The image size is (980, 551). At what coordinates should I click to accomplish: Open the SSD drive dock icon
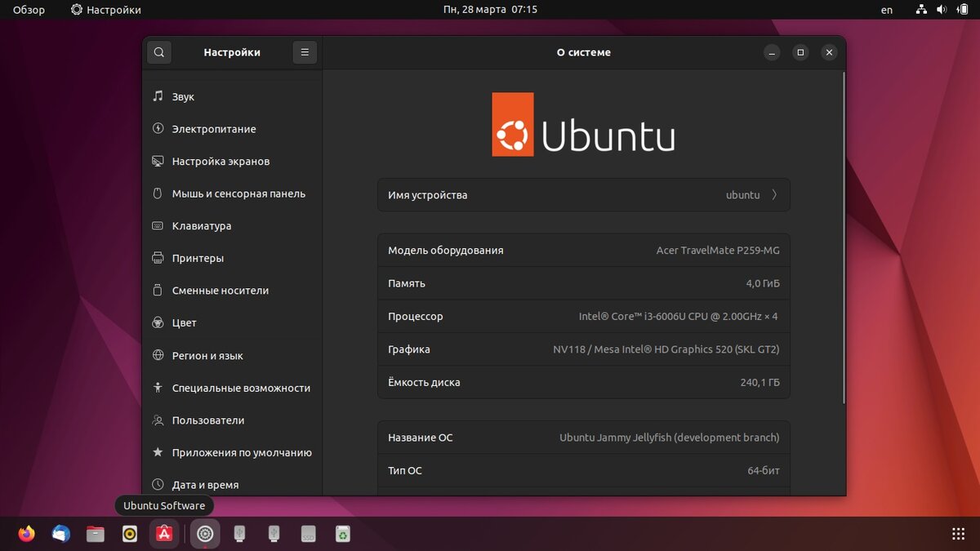[308, 534]
